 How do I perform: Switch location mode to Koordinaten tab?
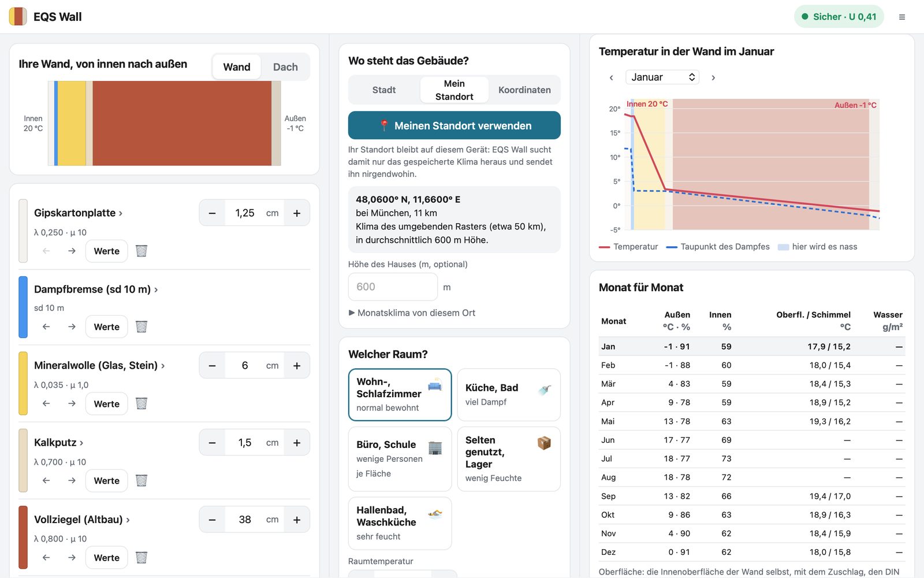click(x=524, y=90)
